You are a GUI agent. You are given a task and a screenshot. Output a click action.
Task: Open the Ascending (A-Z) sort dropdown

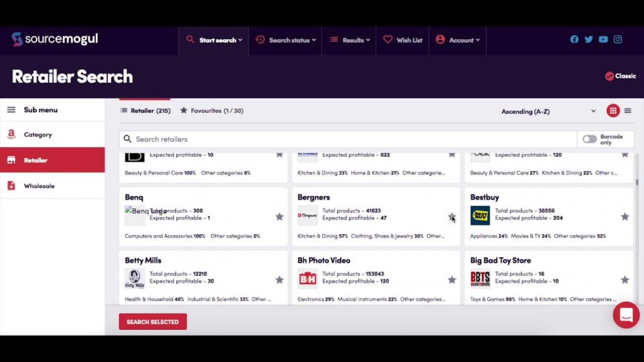[548, 112]
